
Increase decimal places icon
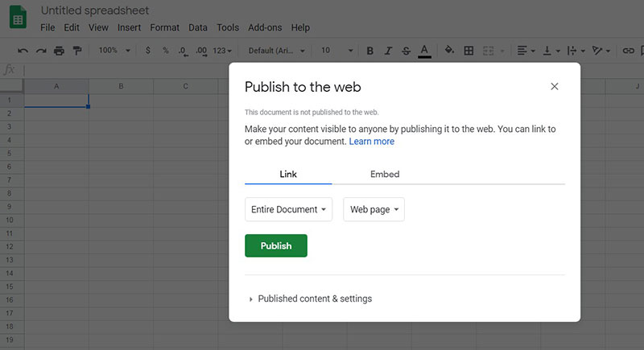(x=201, y=51)
